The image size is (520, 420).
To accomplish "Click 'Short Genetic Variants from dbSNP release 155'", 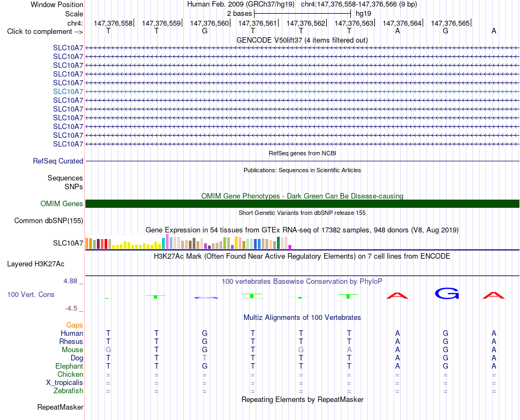I will 302,213.
